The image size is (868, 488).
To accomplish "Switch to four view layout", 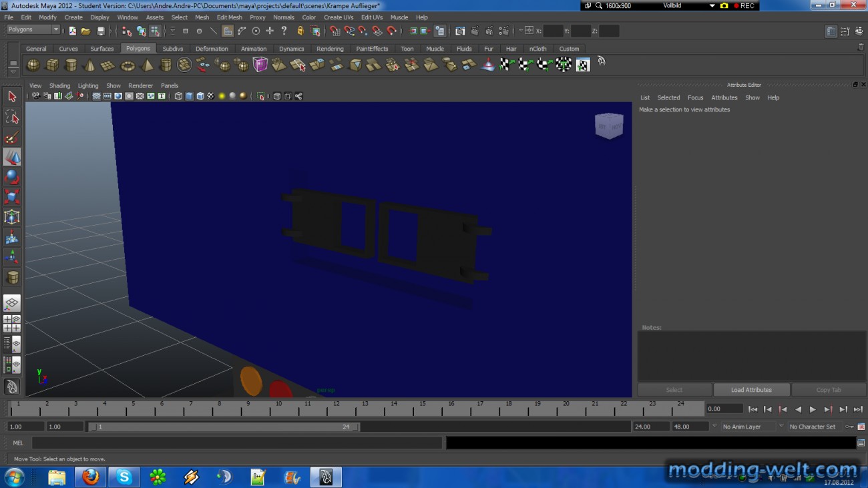I will [x=11, y=324].
